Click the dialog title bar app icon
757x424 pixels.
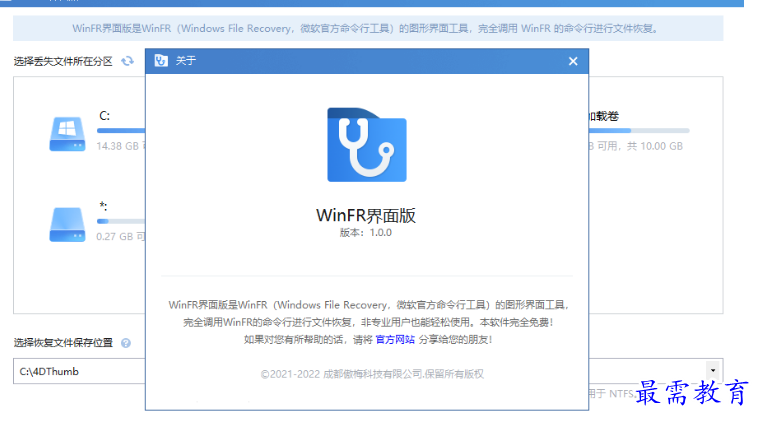point(161,61)
